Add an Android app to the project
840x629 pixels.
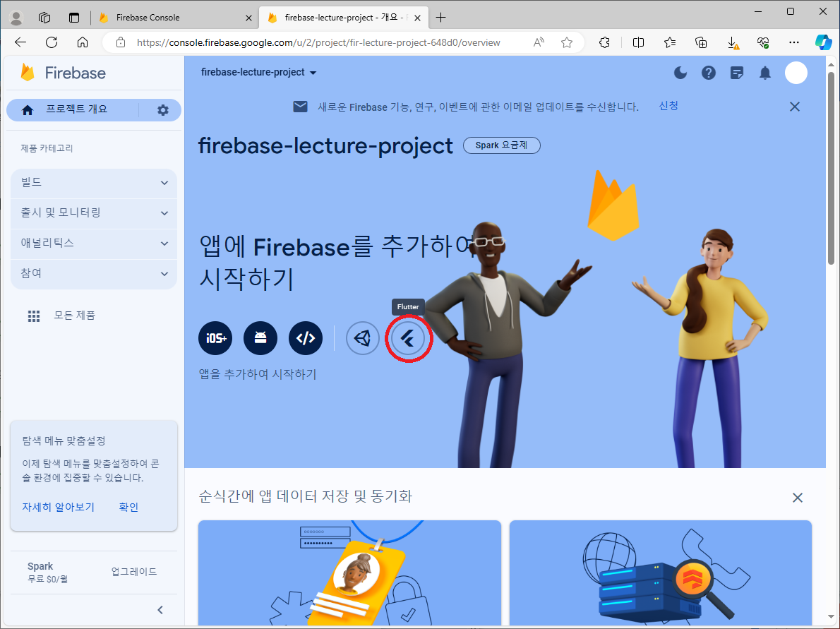[260, 338]
